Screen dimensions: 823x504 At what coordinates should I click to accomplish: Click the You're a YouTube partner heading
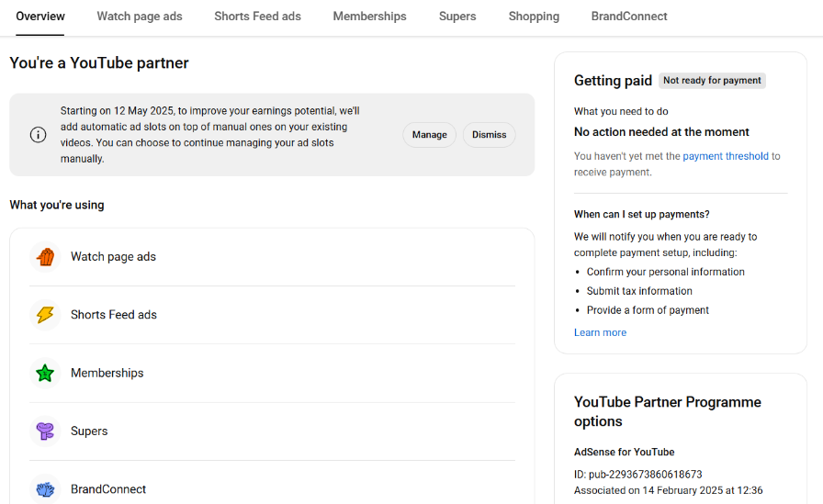coord(99,63)
